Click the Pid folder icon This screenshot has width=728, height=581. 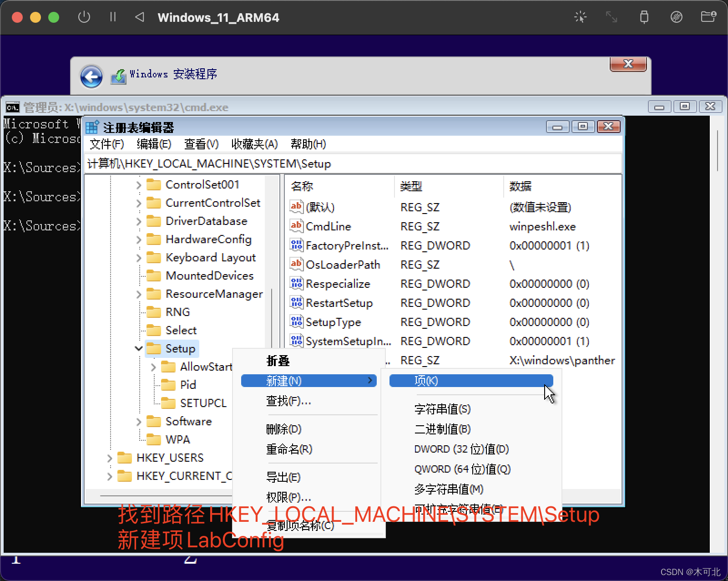tap(168, 385)
